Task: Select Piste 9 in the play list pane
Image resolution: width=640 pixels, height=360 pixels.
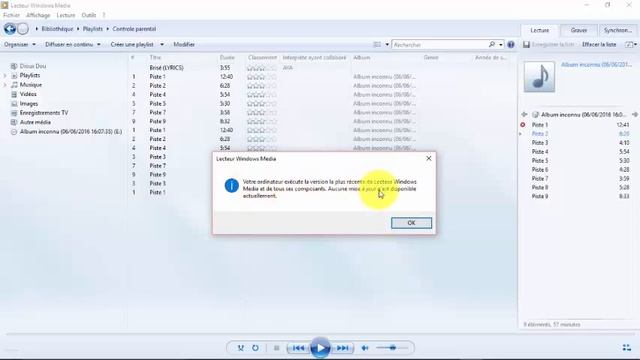Action: [x=540, y=196]
